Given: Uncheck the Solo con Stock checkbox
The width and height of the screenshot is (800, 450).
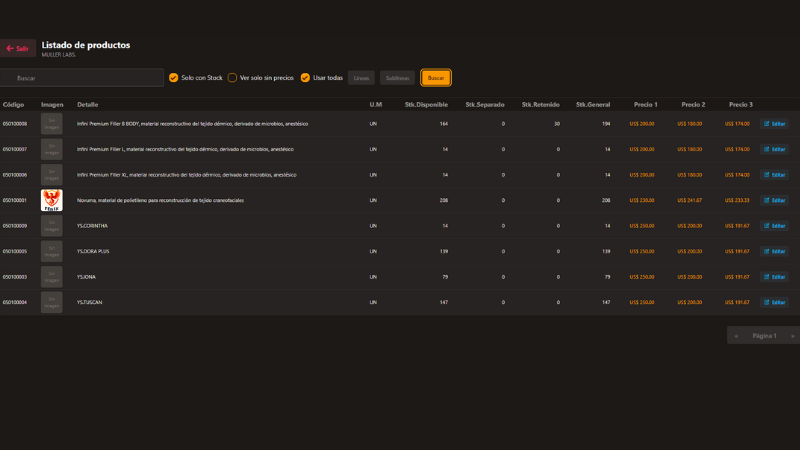Looking at the screenshot, I should 174,78.
